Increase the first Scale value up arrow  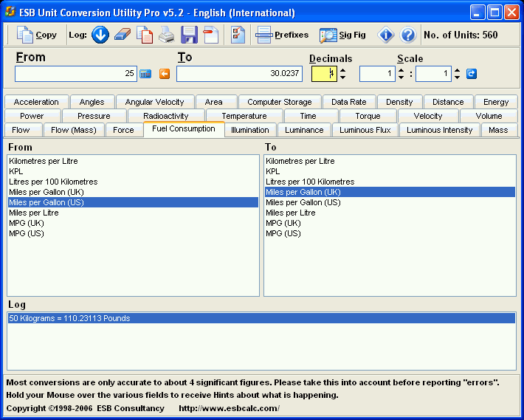401,70
